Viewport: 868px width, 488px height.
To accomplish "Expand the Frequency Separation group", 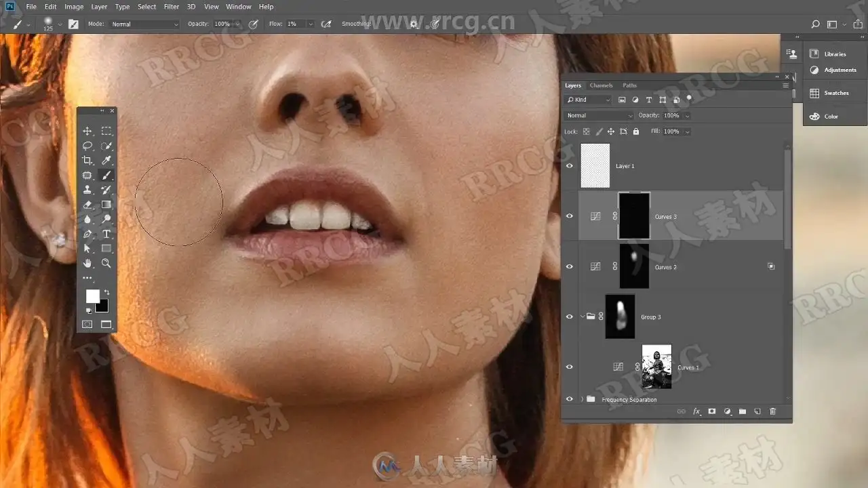I will tap(582, 400).
